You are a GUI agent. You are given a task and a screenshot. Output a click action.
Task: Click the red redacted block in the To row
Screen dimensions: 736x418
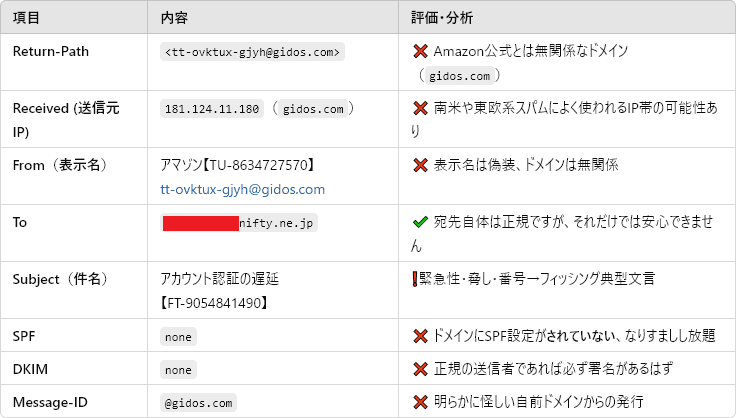tap(200, 223)
